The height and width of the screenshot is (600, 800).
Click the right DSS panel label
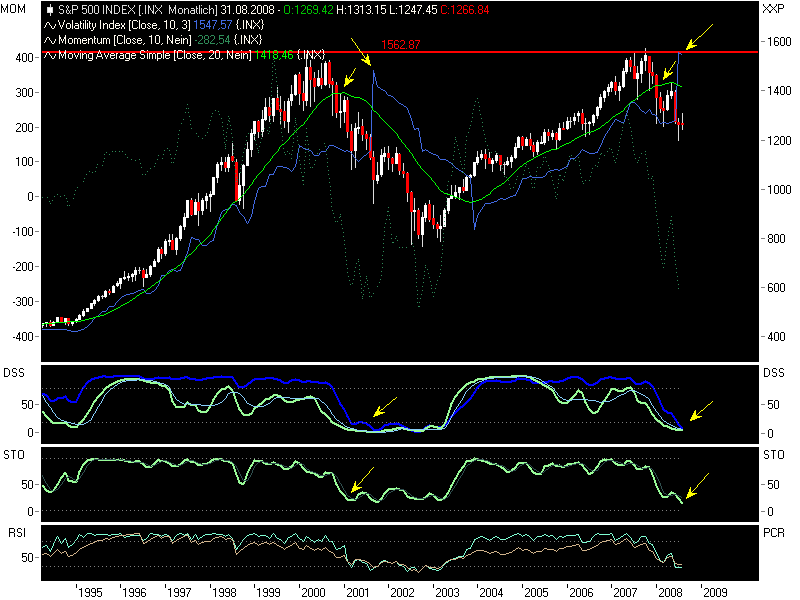pos(773,373)
